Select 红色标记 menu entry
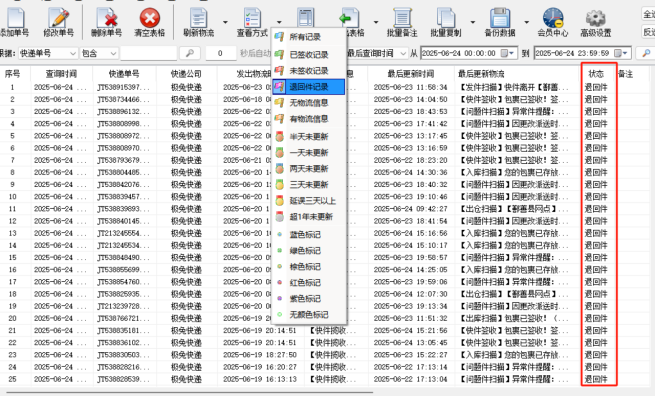The width and height of the screenshot is (655, 397). (x=308, y=283)
